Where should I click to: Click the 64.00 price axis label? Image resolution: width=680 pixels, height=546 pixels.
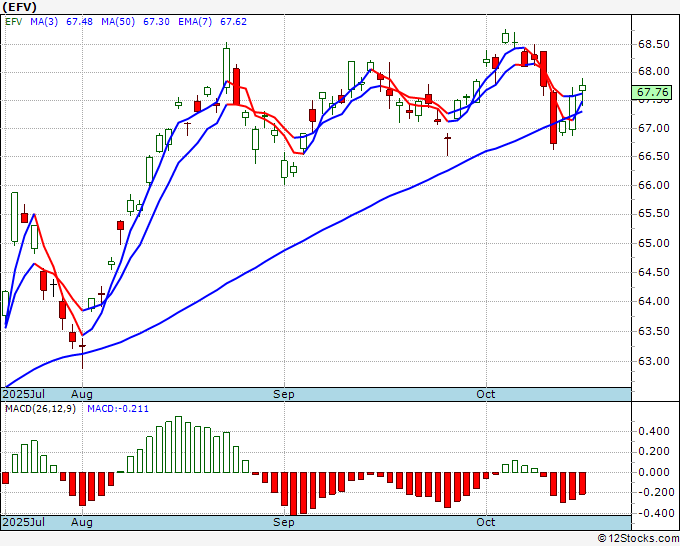[653, 301]
